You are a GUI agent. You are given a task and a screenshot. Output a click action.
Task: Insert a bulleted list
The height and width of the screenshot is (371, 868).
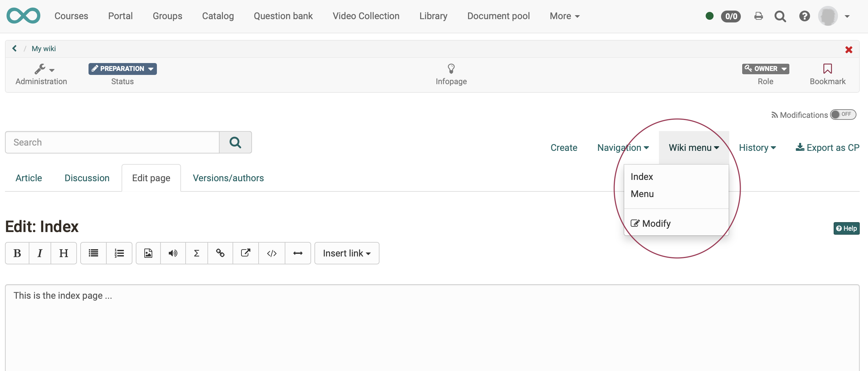(x=93, y=253)
